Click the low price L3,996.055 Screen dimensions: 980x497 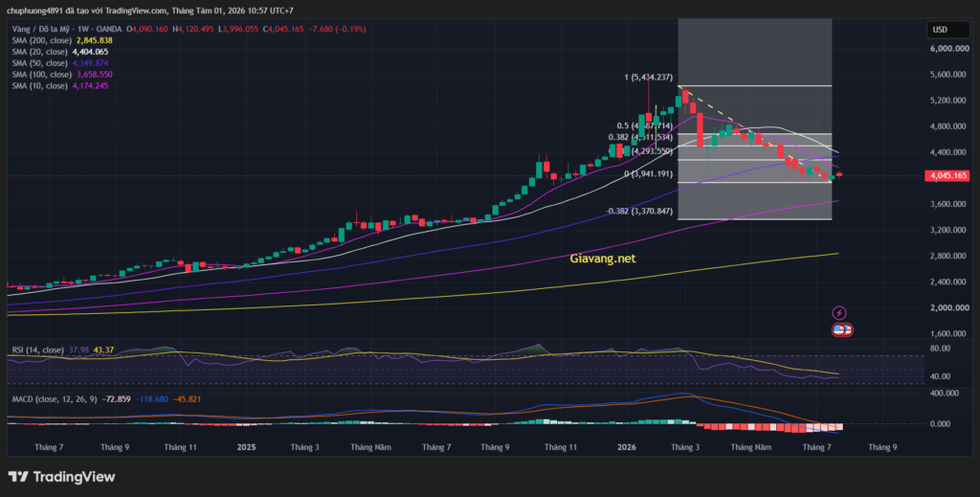coord(238,29)
